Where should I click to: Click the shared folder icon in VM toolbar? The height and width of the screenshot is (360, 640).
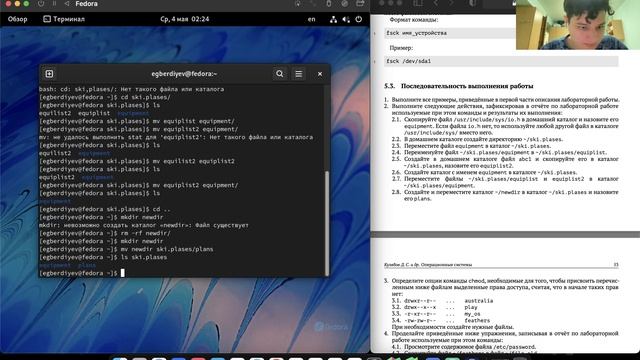360,4
